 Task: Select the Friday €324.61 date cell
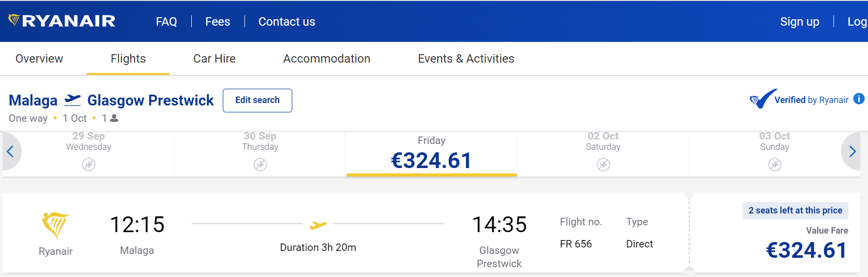[432, 153]
